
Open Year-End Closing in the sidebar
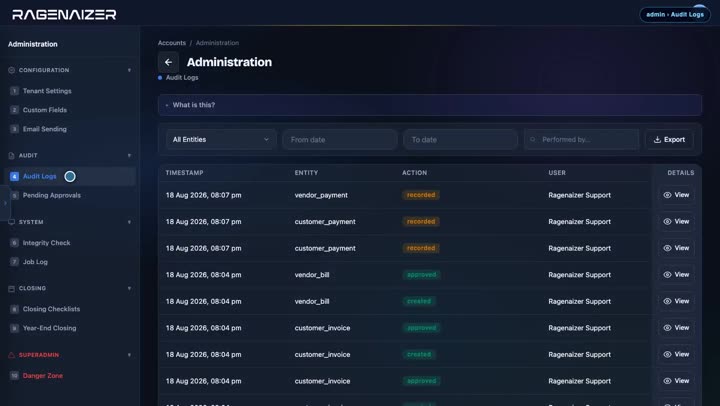70,328
